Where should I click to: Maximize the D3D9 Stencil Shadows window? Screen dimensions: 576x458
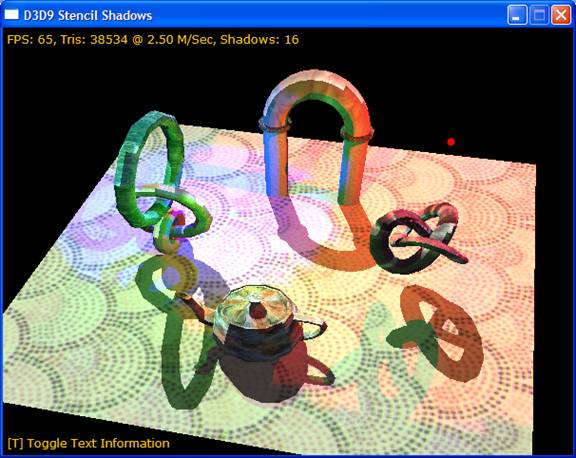[539, 15]
